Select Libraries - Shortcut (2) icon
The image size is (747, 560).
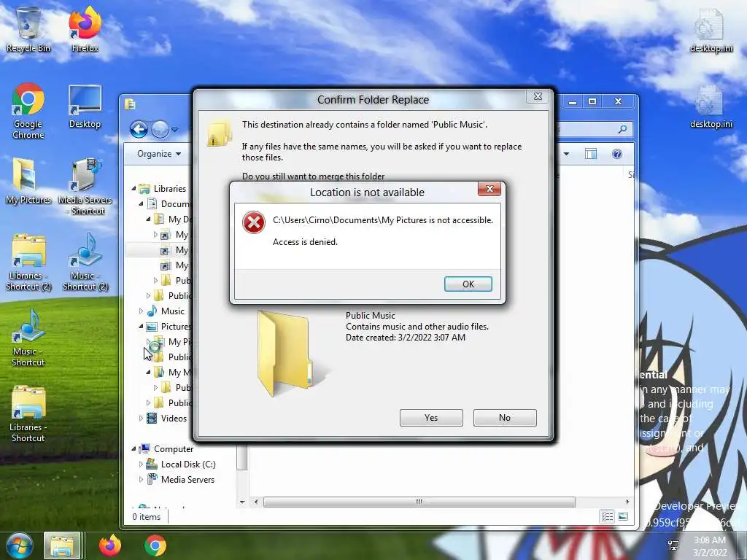click(28, 262)
